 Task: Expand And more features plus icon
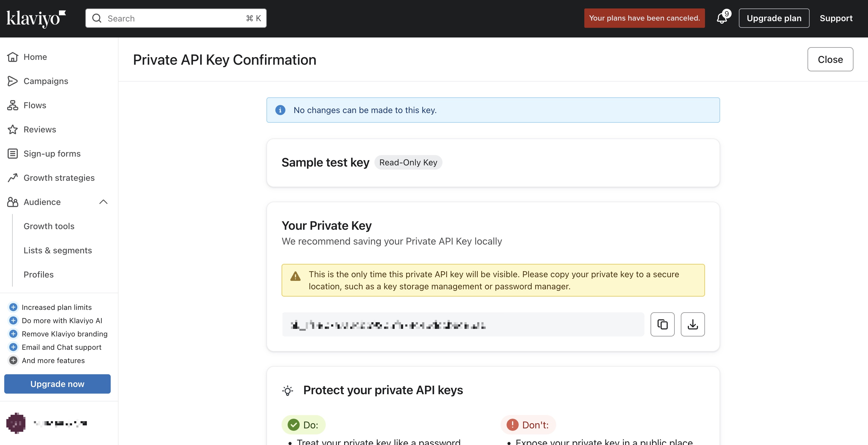(x=13, y=360)
